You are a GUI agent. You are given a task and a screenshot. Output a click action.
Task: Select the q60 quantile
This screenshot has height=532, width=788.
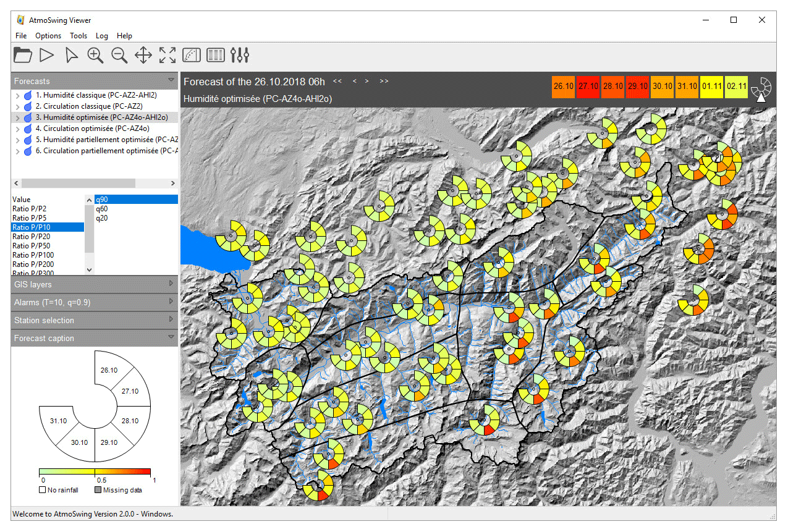tap(102, 209)
